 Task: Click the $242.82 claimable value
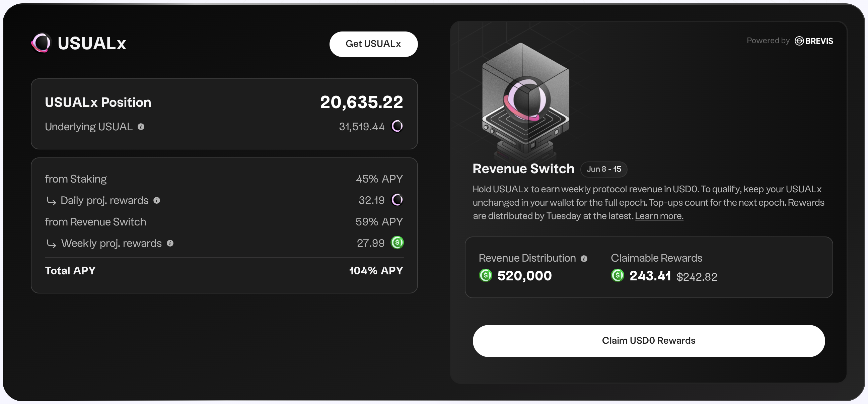[x=697, y=277]
